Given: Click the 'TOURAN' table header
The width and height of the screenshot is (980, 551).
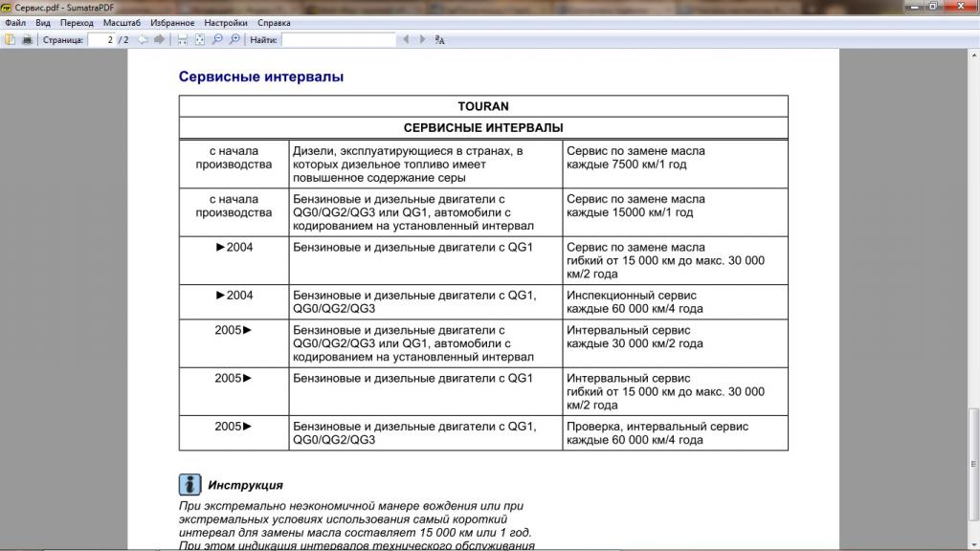Looking at the screenshot, I should click(x=483, y=106).
